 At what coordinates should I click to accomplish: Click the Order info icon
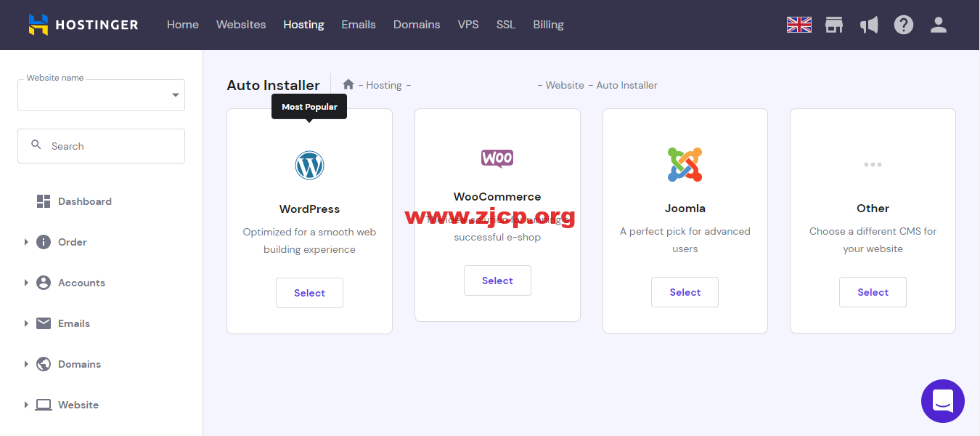point(44,242)
